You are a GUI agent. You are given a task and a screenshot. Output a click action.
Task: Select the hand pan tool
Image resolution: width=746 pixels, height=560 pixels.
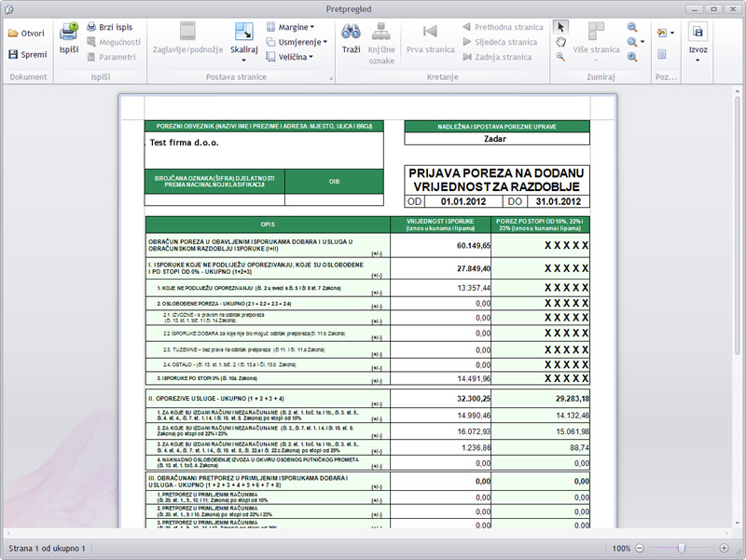click(560, 42)
